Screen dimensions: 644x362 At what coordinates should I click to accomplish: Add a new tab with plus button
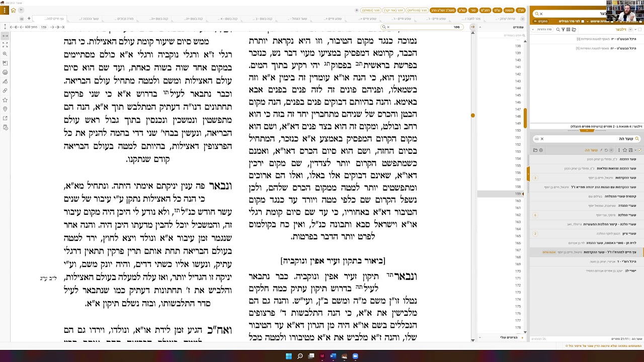click(x=29, y=19)
